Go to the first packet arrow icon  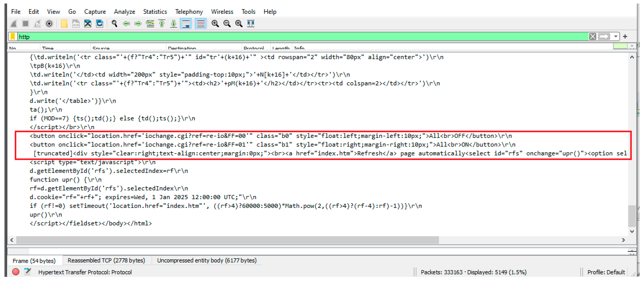[162, 24]
